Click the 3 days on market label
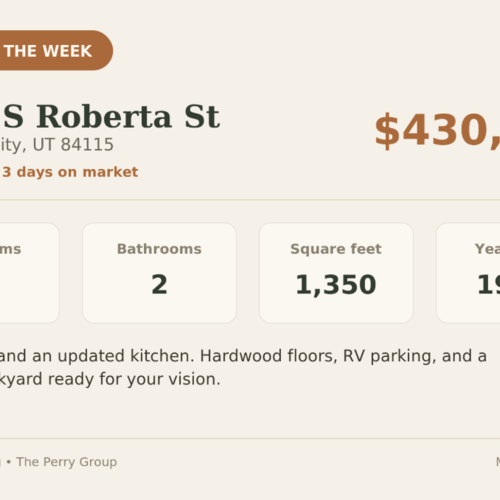 [x=70, y=172]
